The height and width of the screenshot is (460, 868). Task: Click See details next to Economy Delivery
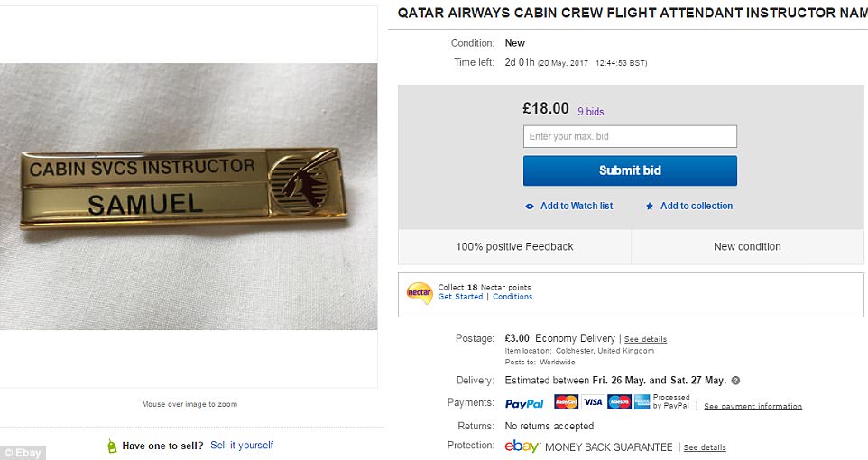pos(645,339)
